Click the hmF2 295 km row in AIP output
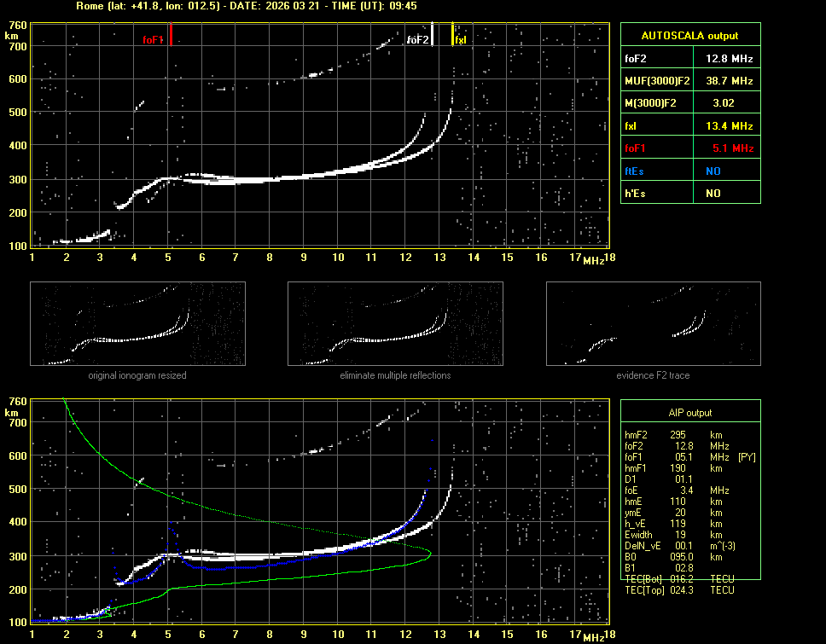 [678, 434]
